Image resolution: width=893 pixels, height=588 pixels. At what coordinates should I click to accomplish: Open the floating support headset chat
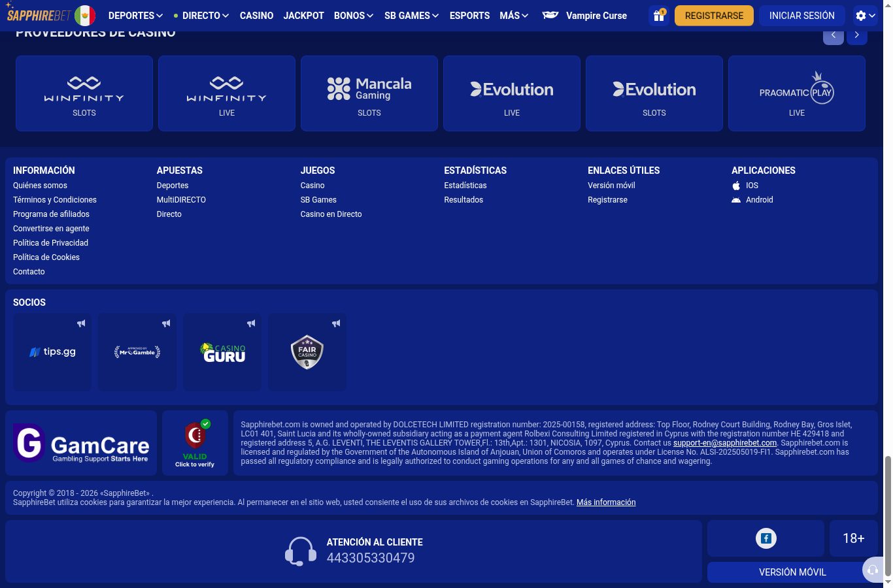[873, 570]
